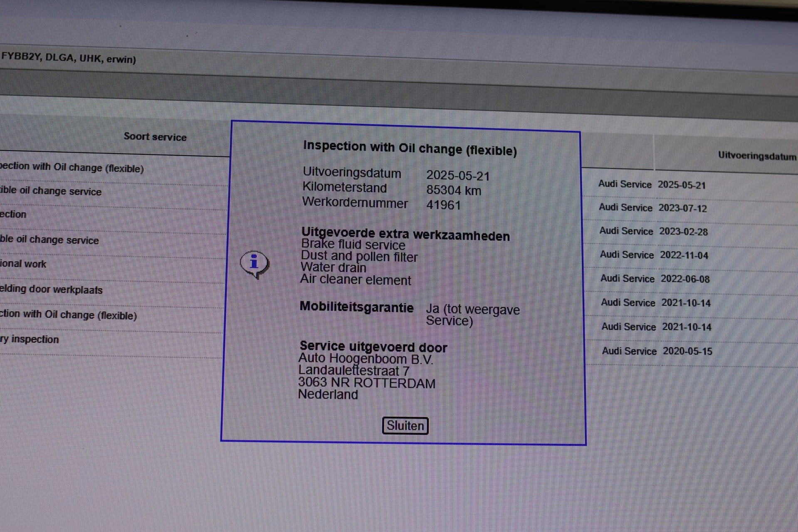Click the Uitvoeringsdatum column header on the right
The image size is (798, 532).
[756, 156]
